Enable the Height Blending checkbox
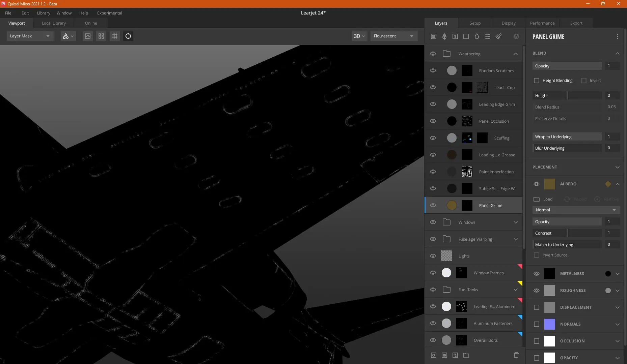Viewport: 627px width, 364px height. (x=537, y=81)
